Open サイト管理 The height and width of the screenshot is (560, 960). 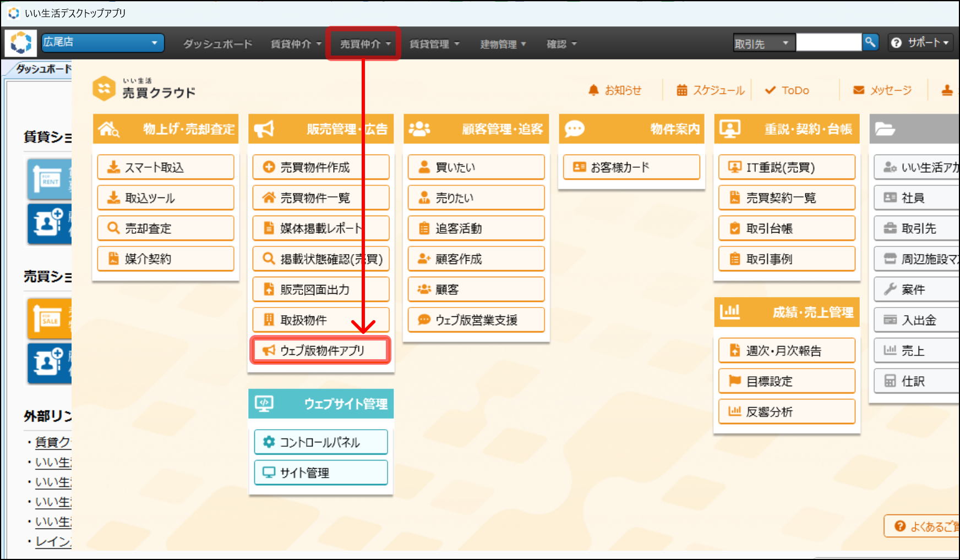321,473
